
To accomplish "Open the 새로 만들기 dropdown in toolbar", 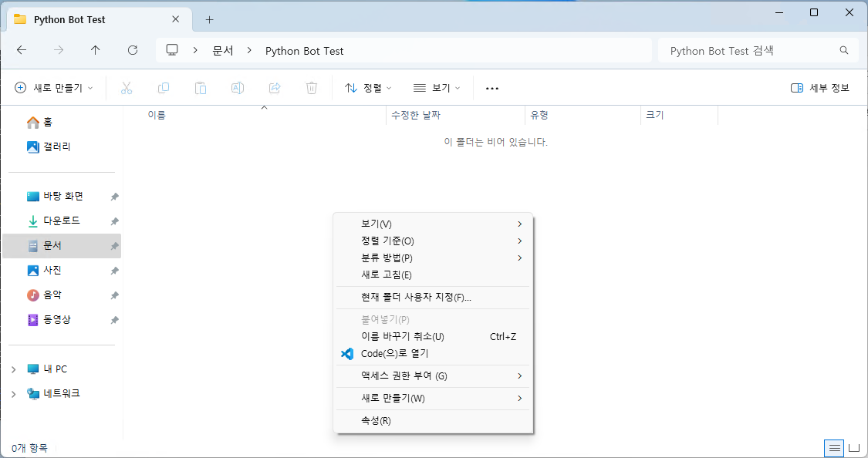I will coord(54,88).
